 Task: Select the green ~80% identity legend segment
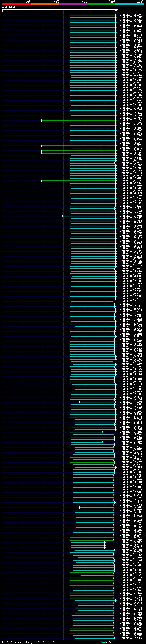coord(101,4)
